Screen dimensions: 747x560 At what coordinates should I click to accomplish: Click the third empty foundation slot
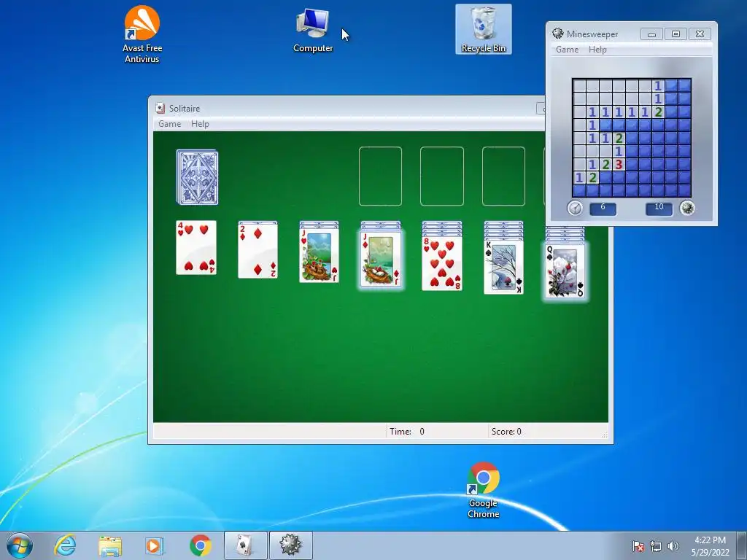(x=503, y=176)
